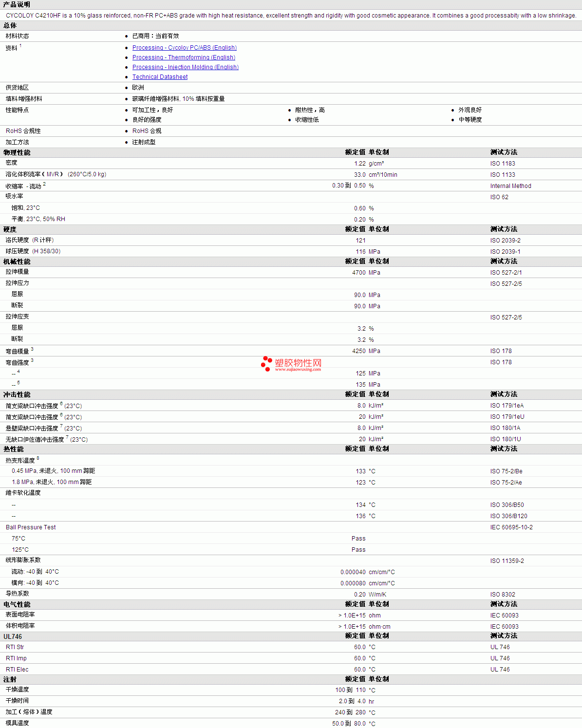Select tensile modulus value 4700
Image resolution: width=582 pixels, height=728 pixels.
click(359, 273)
